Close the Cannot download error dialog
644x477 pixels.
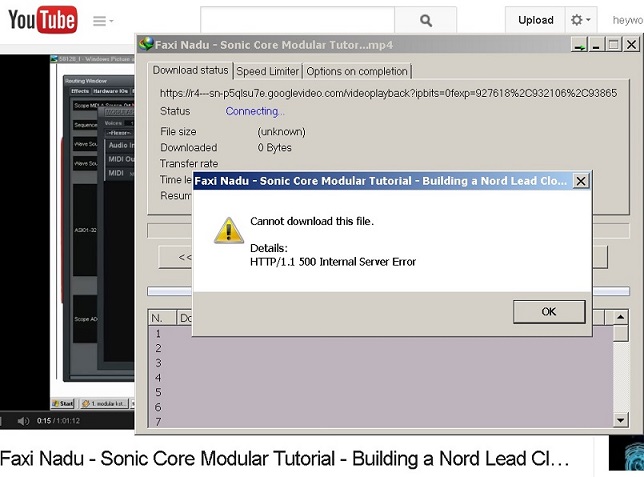pos(580,181)
